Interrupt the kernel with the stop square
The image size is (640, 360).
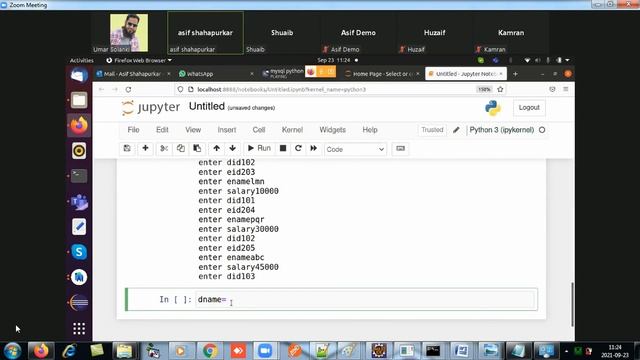pos(283,149)
